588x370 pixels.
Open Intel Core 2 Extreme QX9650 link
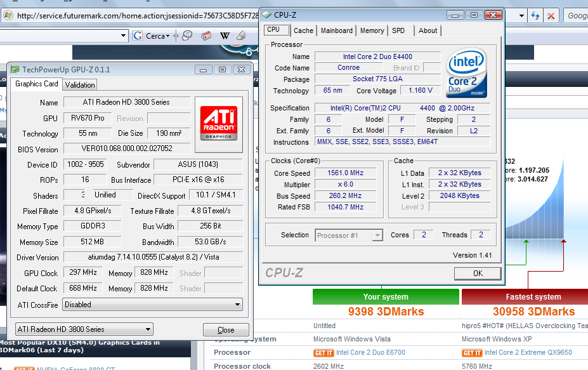[528, 352]
